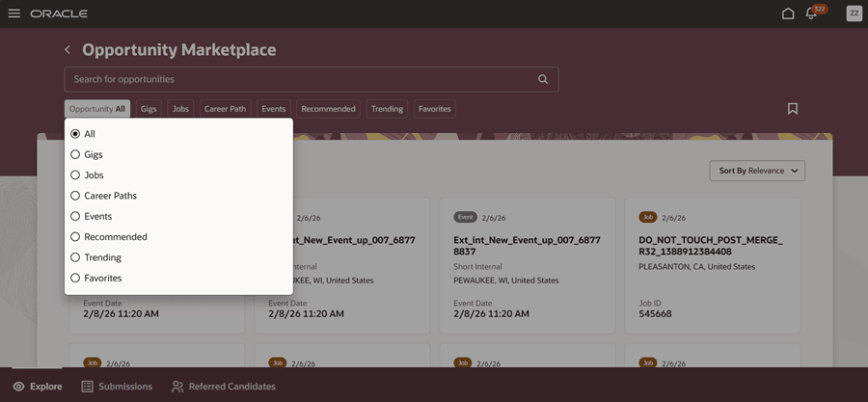This screenshot has height=402, width=868.
Task: Click the Favorites filter chip
Action: [435, 109]
